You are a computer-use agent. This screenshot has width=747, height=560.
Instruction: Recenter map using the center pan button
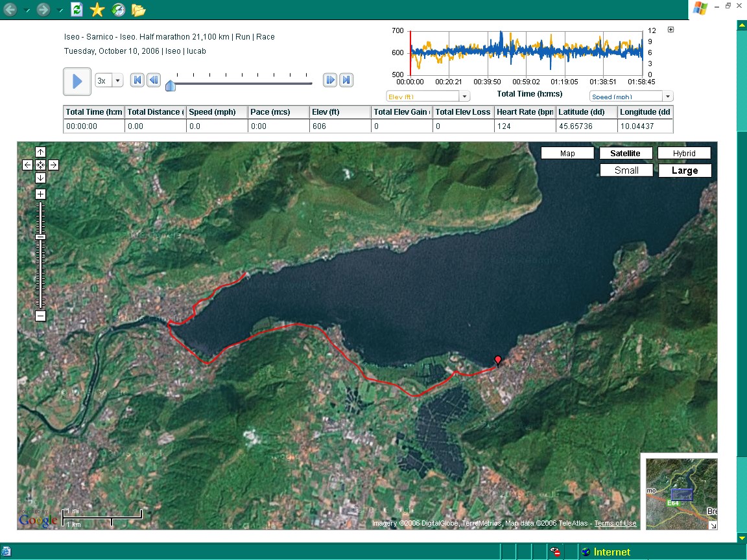tap(40, 165)
